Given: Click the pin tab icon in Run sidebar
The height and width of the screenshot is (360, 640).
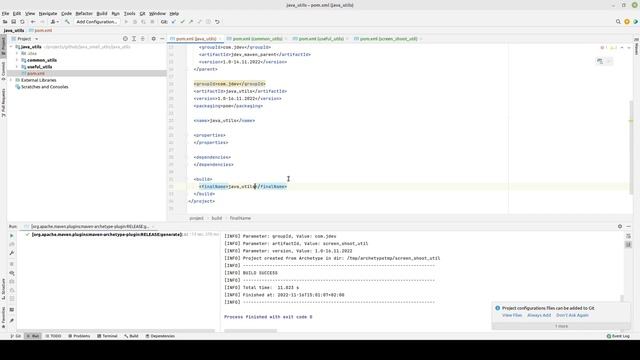Looking at the screenshot, I should point(11,321).
